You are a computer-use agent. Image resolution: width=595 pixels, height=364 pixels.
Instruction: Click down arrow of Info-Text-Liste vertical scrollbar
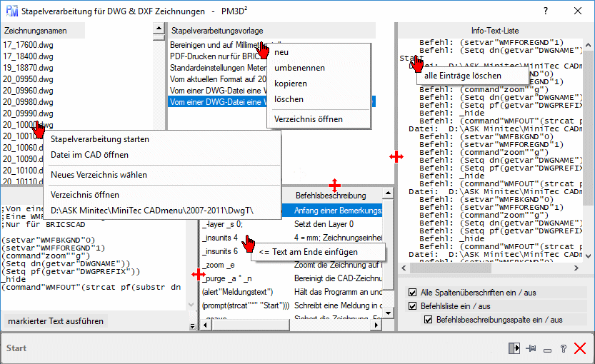click(x=588, y=256)
